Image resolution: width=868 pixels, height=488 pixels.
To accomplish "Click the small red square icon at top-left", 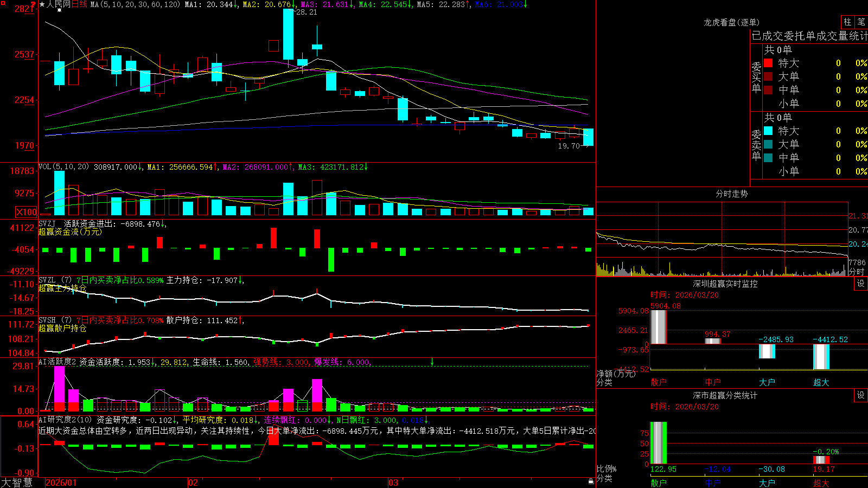I will [3, 3].
